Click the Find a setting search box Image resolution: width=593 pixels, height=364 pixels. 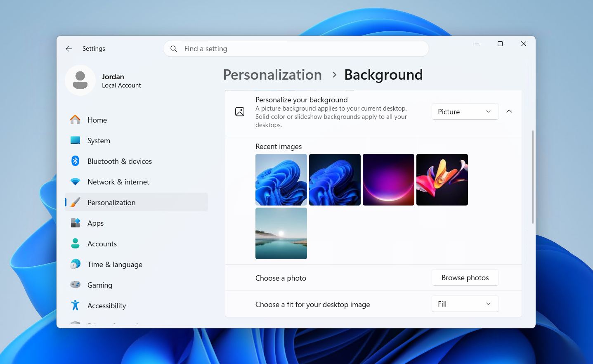click(296, 49)
